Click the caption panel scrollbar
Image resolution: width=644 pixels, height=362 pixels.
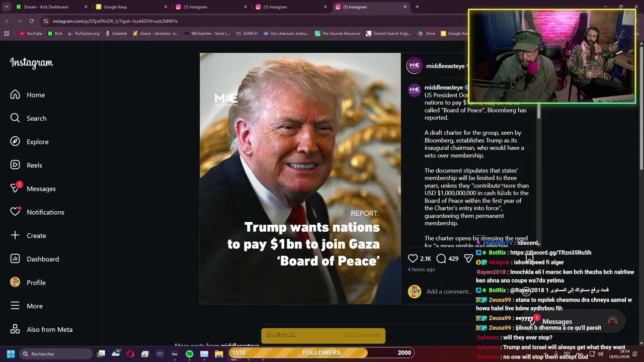(539, 111)
